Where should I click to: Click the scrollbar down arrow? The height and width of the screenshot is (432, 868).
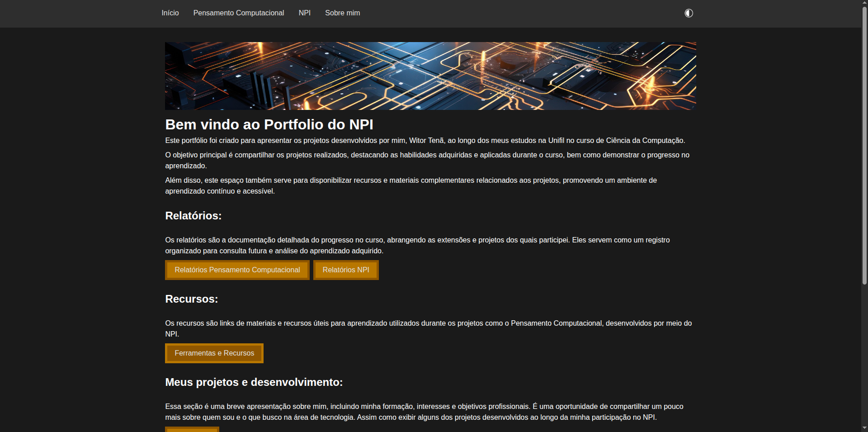864,427
